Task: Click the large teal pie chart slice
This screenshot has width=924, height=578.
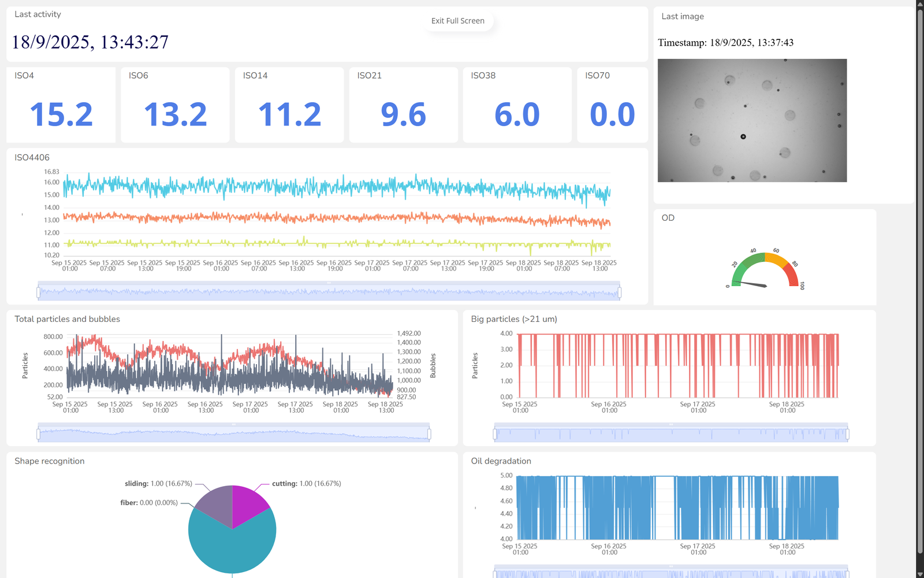Action: 232,546
